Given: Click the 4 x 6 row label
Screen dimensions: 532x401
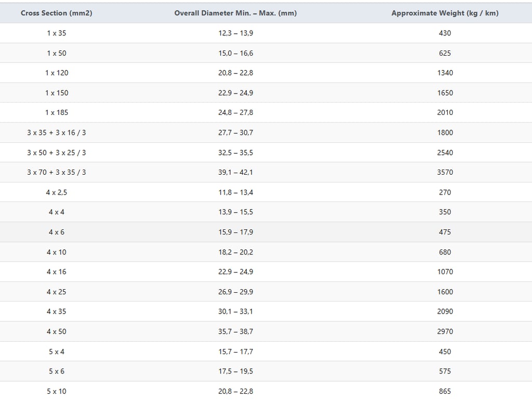Looking at the screenshot, I should [57, 232].
